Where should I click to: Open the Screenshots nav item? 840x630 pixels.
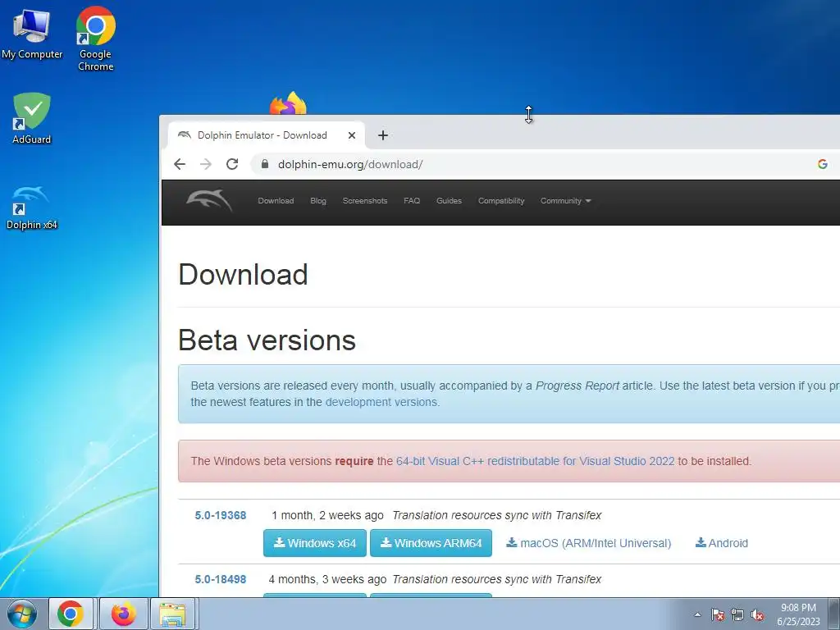click(365, 201)
